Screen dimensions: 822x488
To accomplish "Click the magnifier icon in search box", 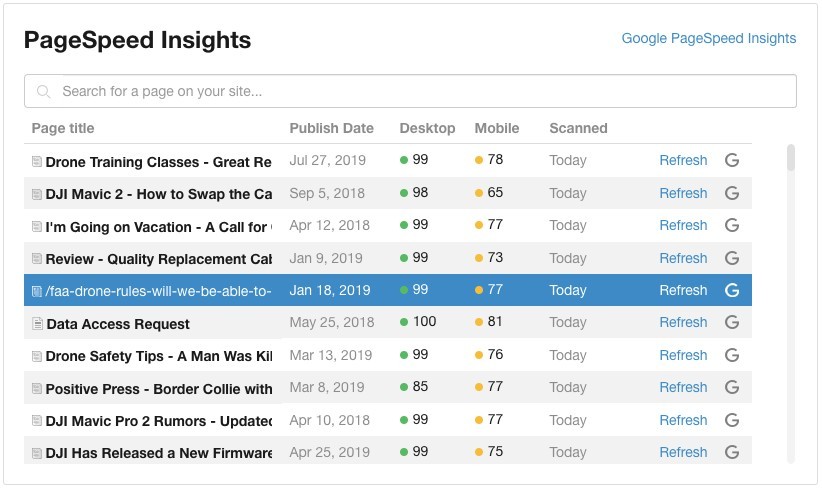I will [44, 92].
